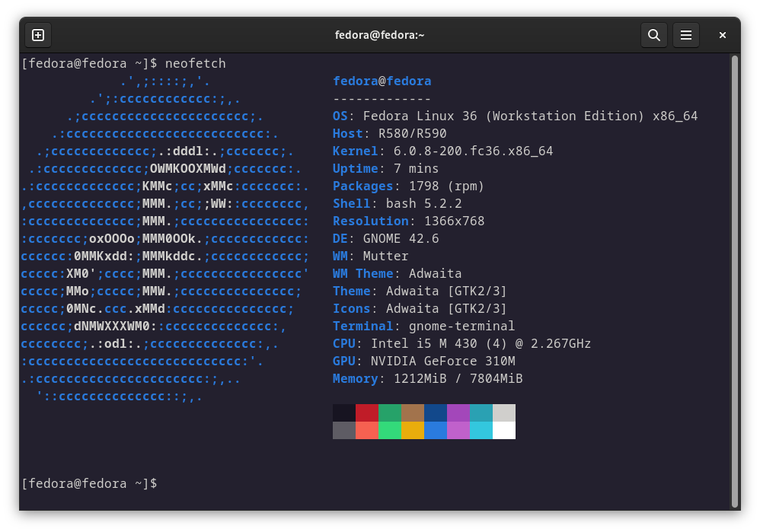Click WM value Mutter
The width and height of the screenshot is (760, 532).
pyautogui.click(x=386, y=256)
